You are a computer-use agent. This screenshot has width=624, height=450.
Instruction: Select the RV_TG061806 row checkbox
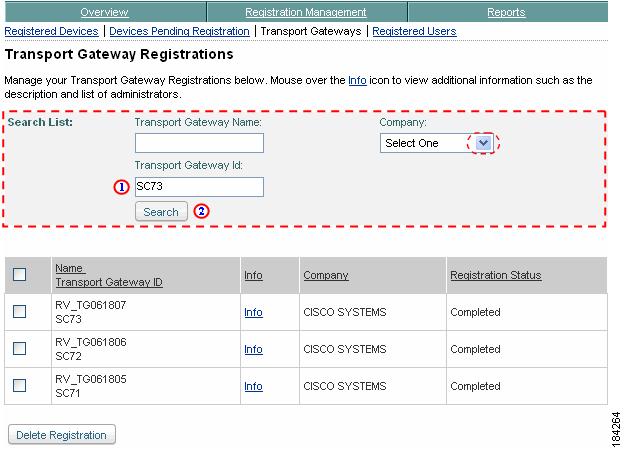pos(19,349)
